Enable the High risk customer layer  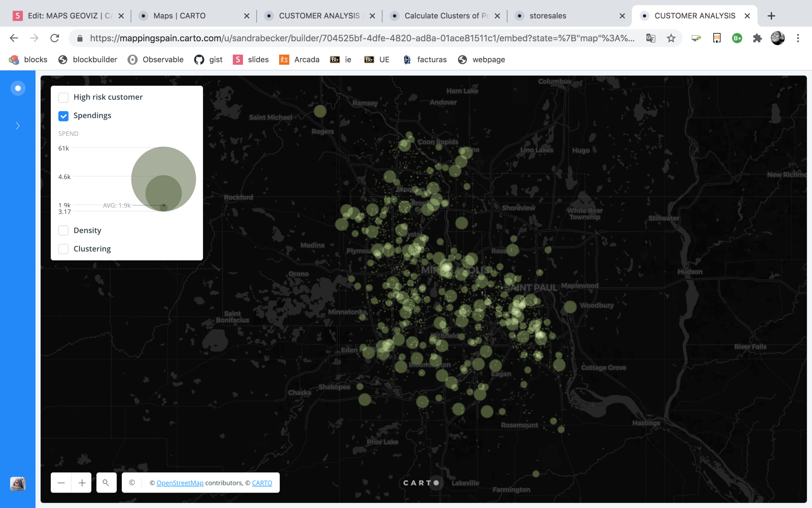click(x=64, y=97)
